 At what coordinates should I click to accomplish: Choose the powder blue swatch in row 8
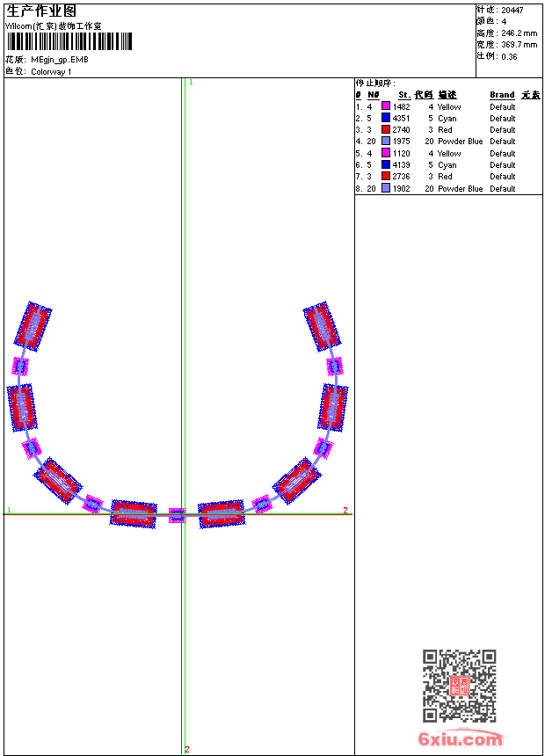click(386, 188)
